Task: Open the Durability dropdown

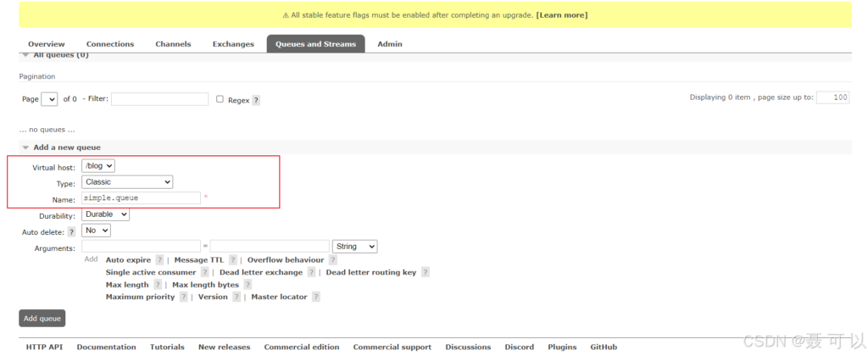Action: [105, 214]
